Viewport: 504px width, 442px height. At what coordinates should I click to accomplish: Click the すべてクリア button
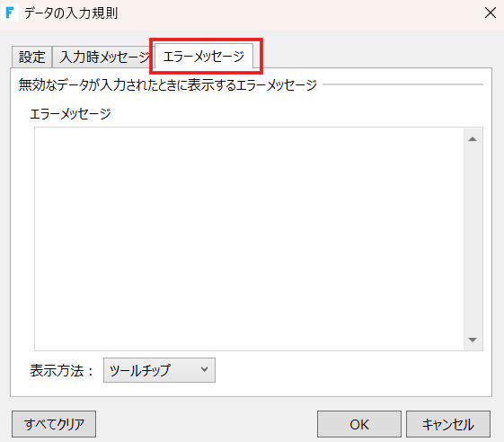click(x=54, y=424)
